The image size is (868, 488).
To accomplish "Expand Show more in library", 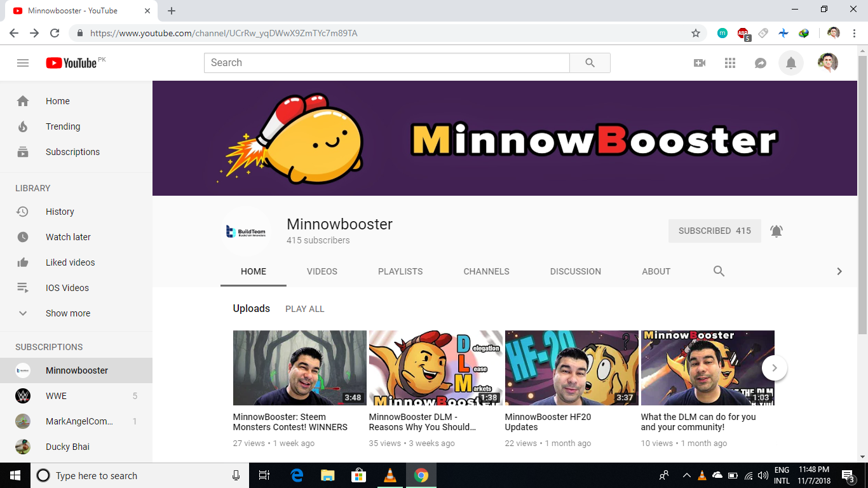I will coord(76,313).
